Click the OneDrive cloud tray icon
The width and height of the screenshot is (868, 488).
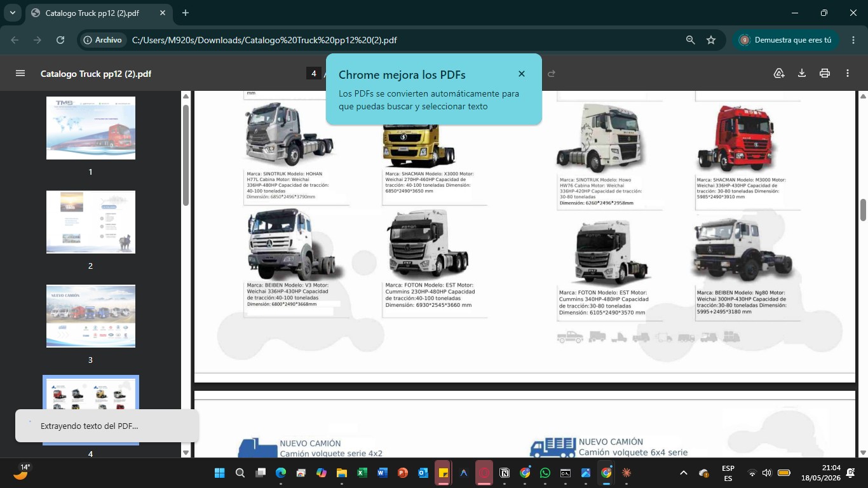click(x=704, y=473)
